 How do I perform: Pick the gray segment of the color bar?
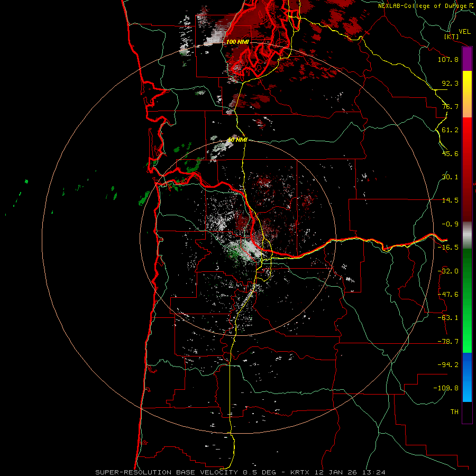pos(467,235)
